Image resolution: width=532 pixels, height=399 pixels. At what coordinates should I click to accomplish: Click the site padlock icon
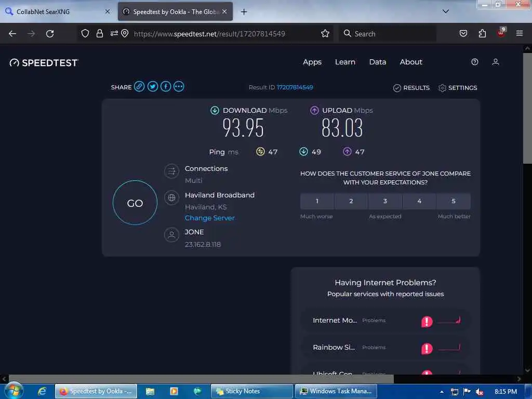(x=99, y=33)
